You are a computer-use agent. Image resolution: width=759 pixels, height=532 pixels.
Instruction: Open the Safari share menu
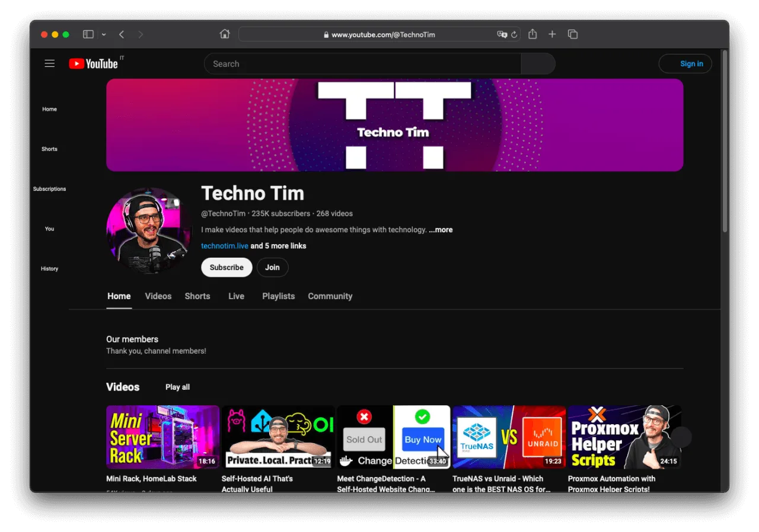point(532,34)
